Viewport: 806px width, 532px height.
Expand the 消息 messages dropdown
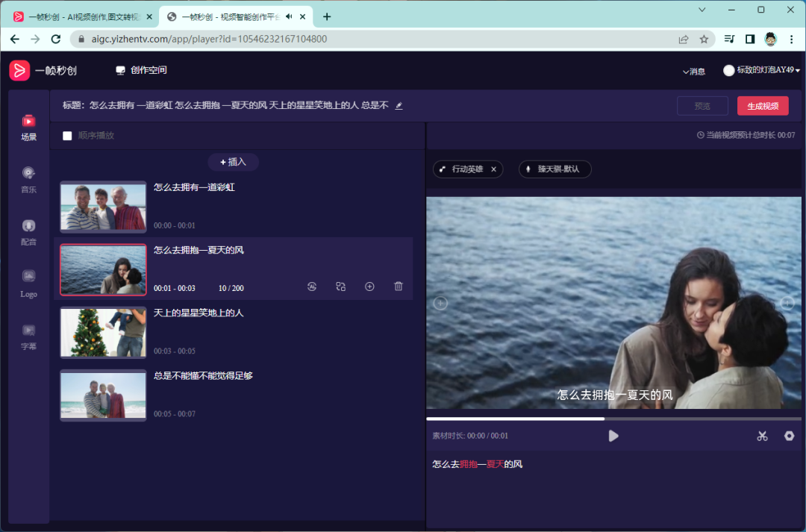[x=694, y=71]
